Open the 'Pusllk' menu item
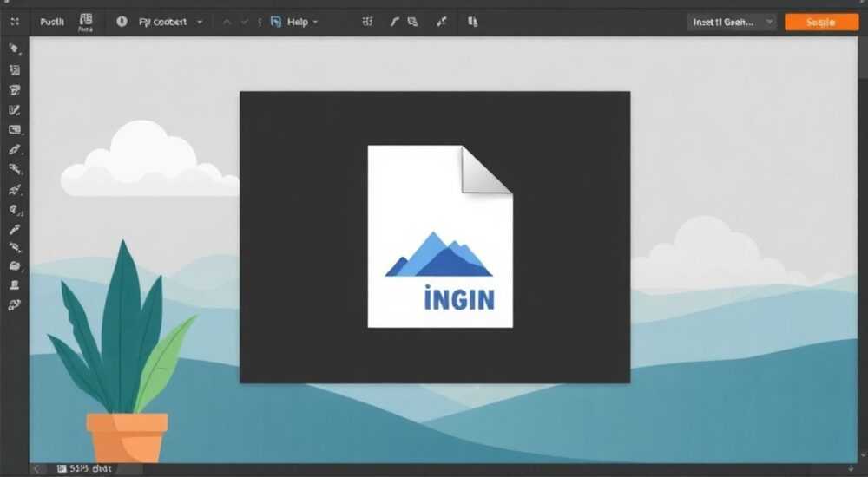The image size is (868, 477). tap(52, 23)
